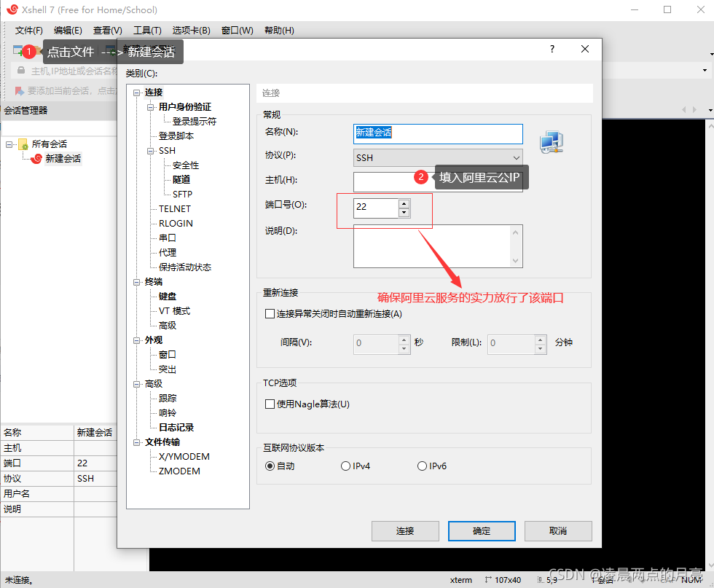Close the new session properties dialog
The width and height of the screenshot is (714, 588).
tap(585, 50)
